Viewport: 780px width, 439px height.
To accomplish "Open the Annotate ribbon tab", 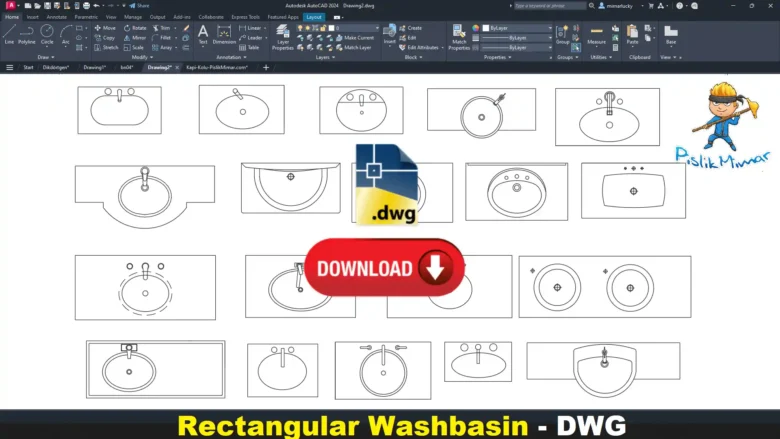I will (56, 17).
